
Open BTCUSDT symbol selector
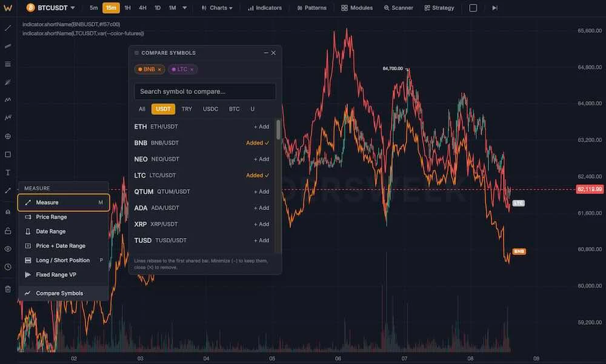51,8
